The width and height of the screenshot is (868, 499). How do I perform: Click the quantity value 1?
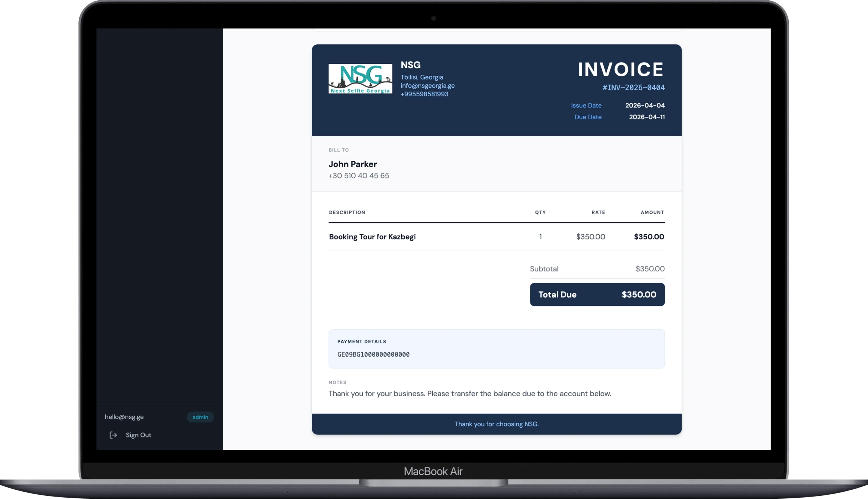click(x=540, y=237)
